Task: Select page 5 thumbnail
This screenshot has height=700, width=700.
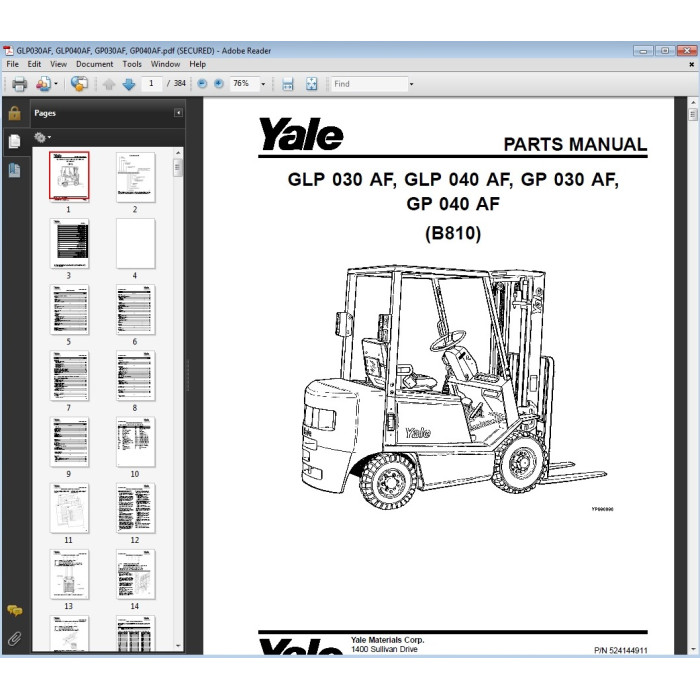Action: click(x=69, y=309)
